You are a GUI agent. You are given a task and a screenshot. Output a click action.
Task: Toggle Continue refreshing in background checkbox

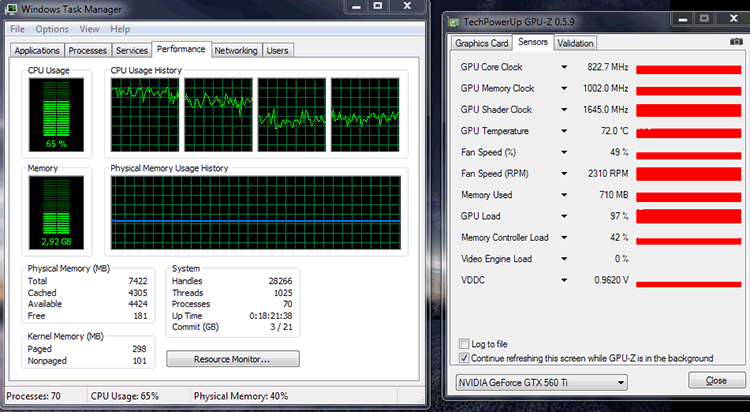click(x=463, y=358)
